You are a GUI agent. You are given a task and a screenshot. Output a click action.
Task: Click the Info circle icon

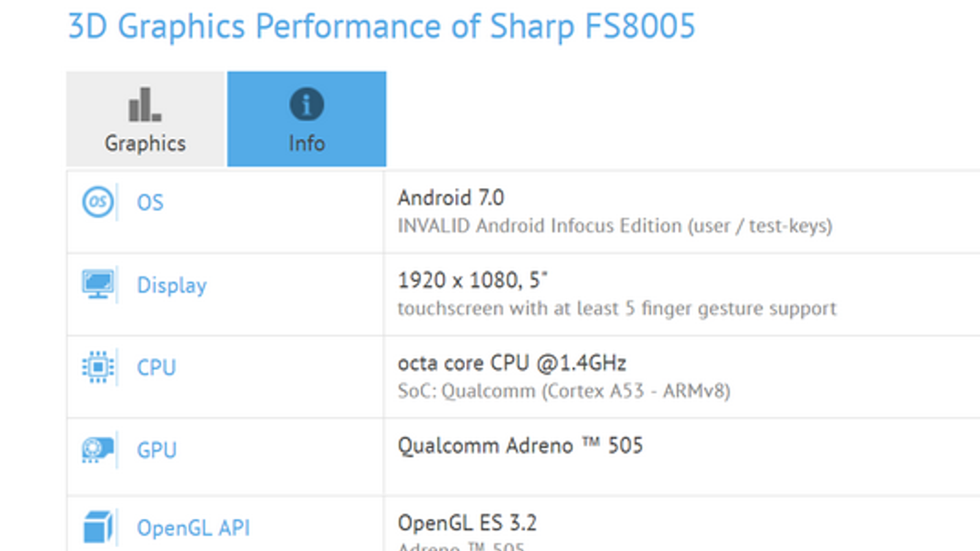(x=306, y=104)
